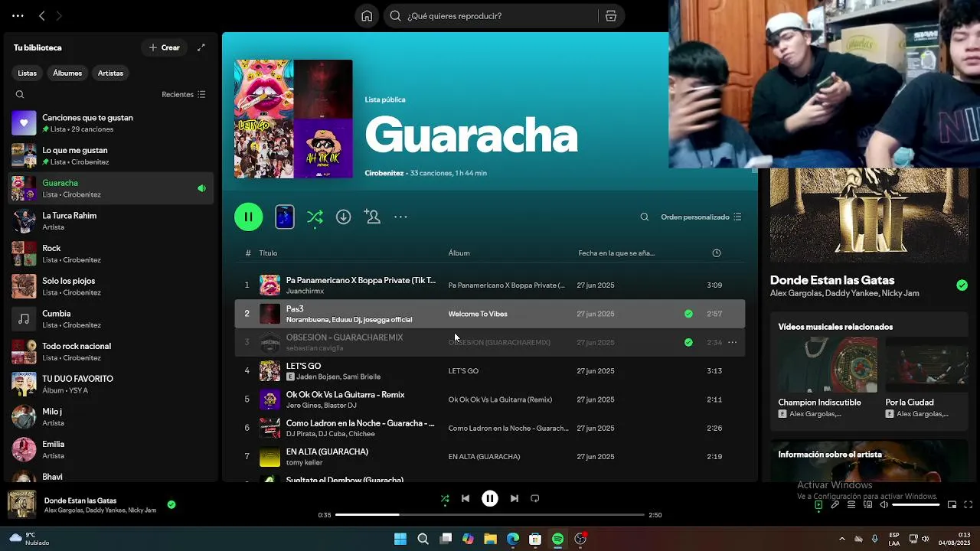Open the Guaracha playlist cover image

293,119
